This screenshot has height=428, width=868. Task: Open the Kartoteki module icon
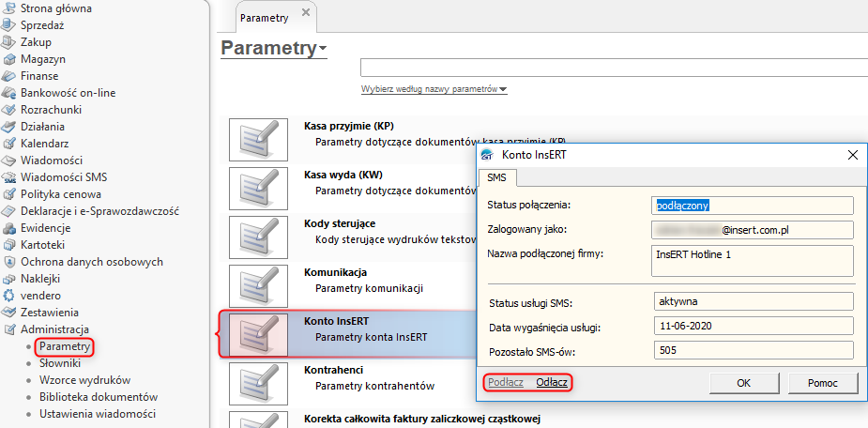pyautogui.click(x=8, y=245)
